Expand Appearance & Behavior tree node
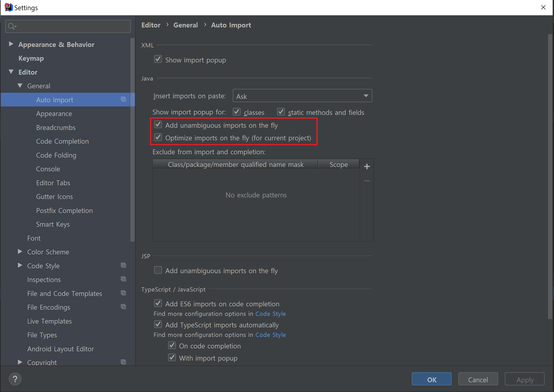 point(11,44)
